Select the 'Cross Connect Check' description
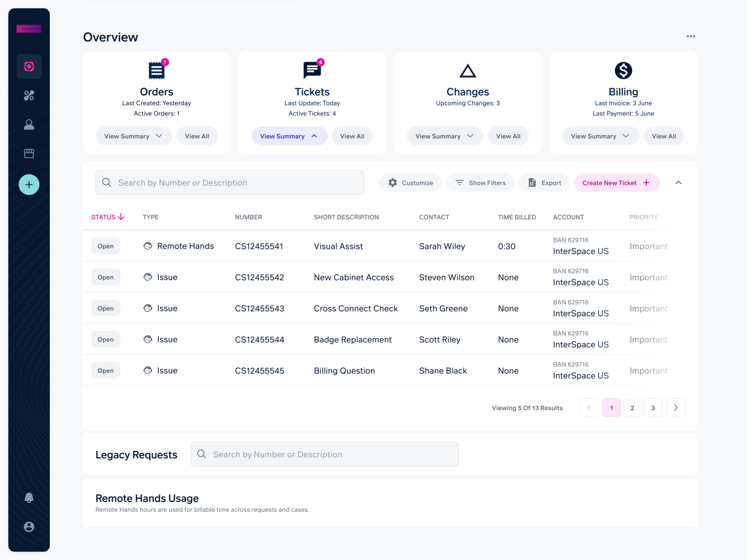Screen dimensions: 747x560 tap(356, 308)
